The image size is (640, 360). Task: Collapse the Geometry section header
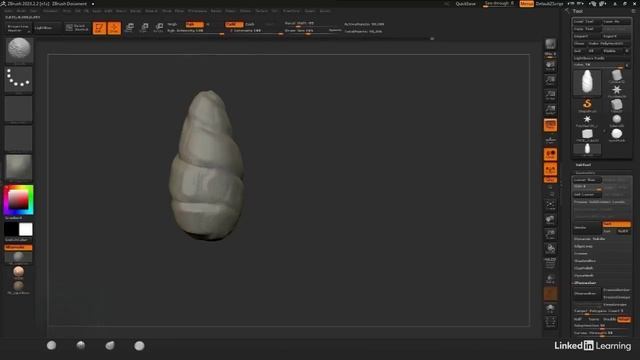pos(585,173)
